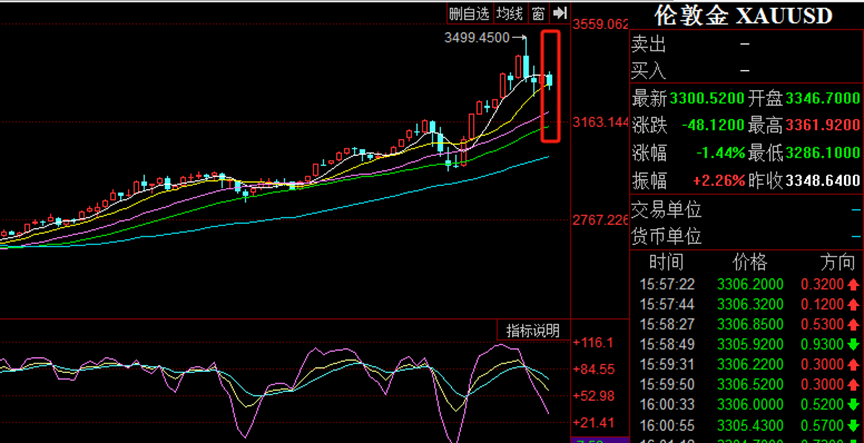Click the down arrow in the 16:00:33 row
The image size is (864, 443).
coord(854,405)
